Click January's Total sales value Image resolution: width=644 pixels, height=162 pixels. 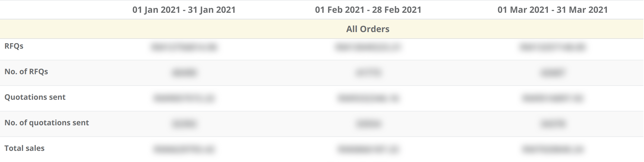tap(184, 149)
